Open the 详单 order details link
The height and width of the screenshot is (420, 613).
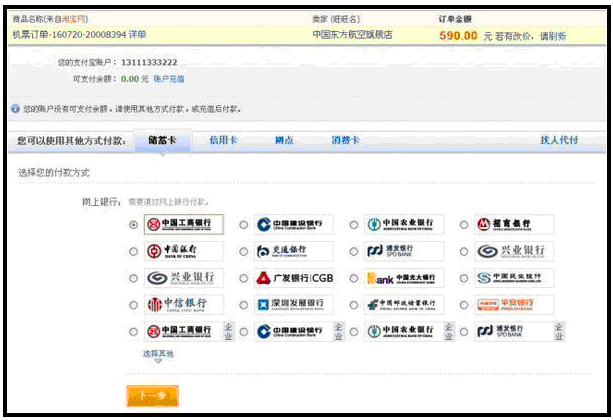point(137,34)
